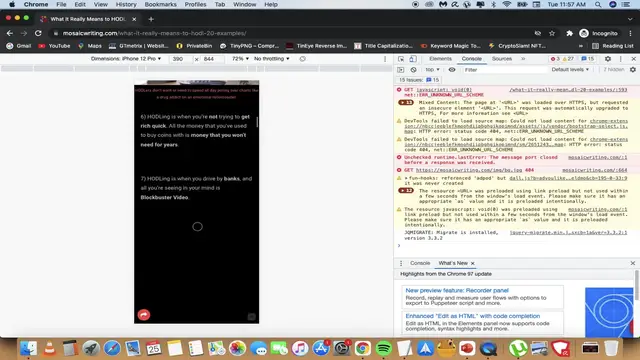Click the What's New drawer scrollbar
The height and width of the screenshot is (360, 640).
pyautogui.click(x=636, y=286)
